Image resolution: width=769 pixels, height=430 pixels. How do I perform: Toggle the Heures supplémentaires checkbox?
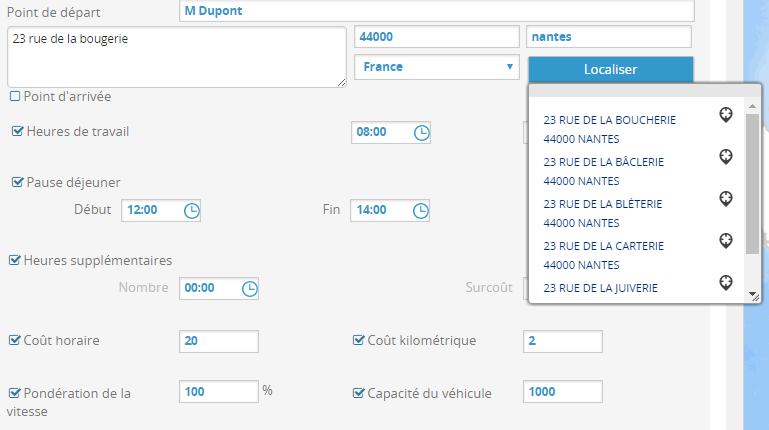(15, 260)
